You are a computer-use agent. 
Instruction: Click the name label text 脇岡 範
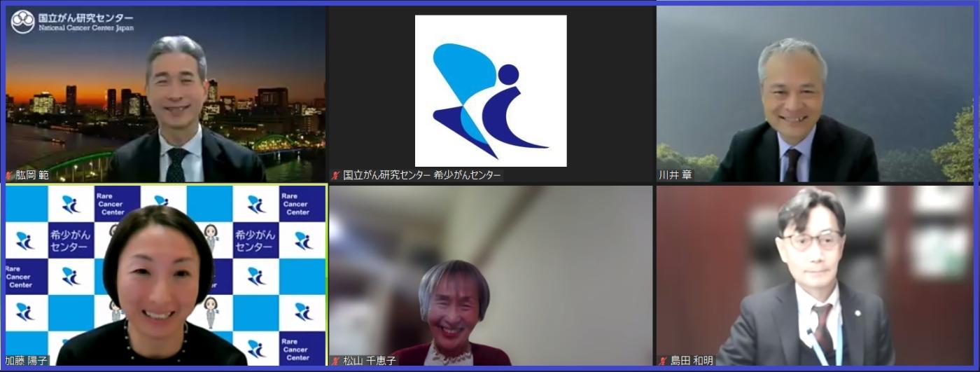coord(32,175)
